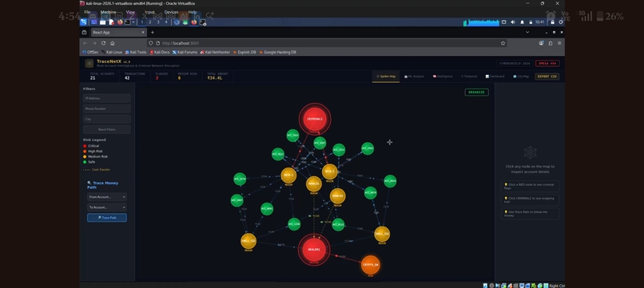Click the City filter field
This screenshot has height=288, width=644.
coord(107,119)
